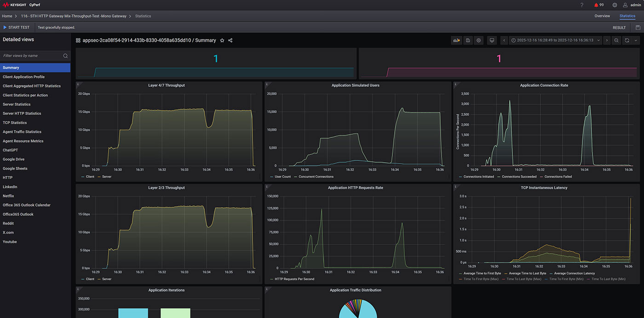Screen dimensions: 644x318
Task: Open the admin user account menu
Action: pyautogui.click(x=632, y=5)
